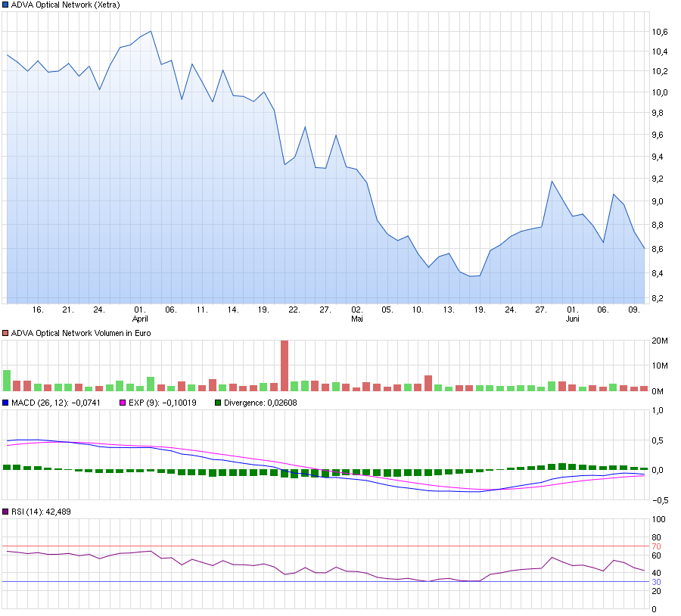Click the blue MACD legend square
This screenshot has width=681, height=616.
click(5, 403)
